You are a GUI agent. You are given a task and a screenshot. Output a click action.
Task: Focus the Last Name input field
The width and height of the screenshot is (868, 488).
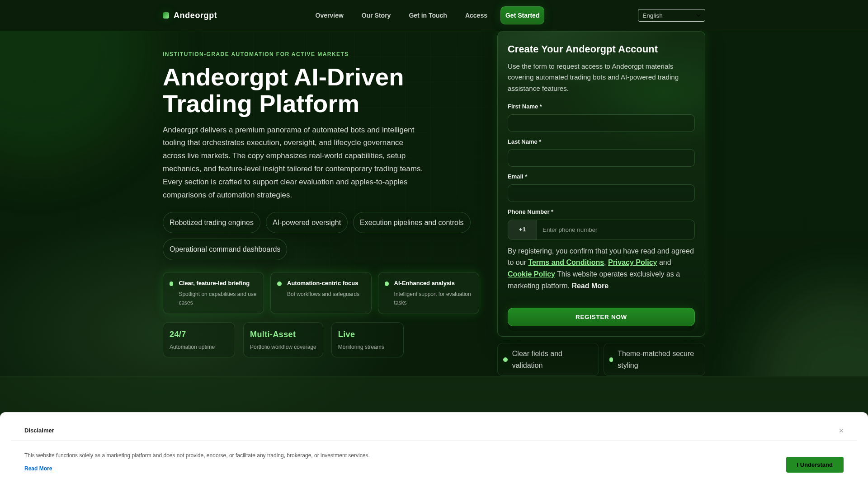tap(601, 158)
